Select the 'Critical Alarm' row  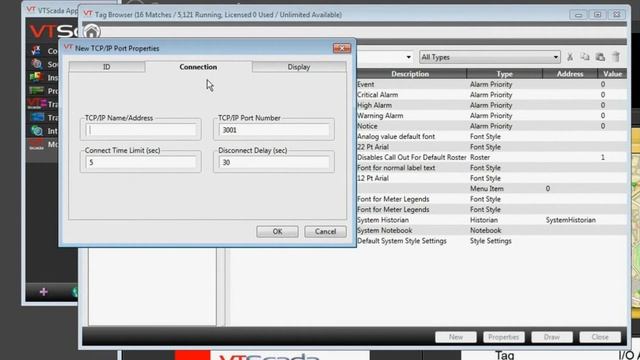pyautogui.click(x=491, y=95)
